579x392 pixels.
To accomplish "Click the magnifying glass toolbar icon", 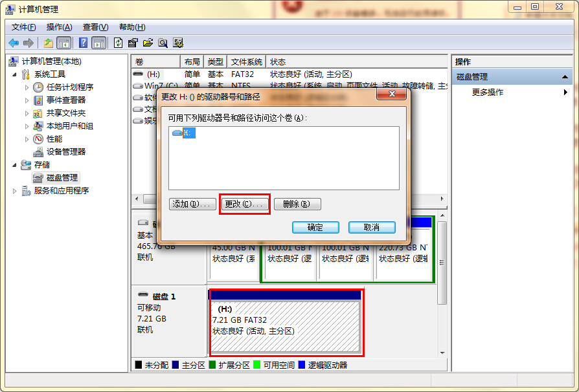I will click(163, 43).
